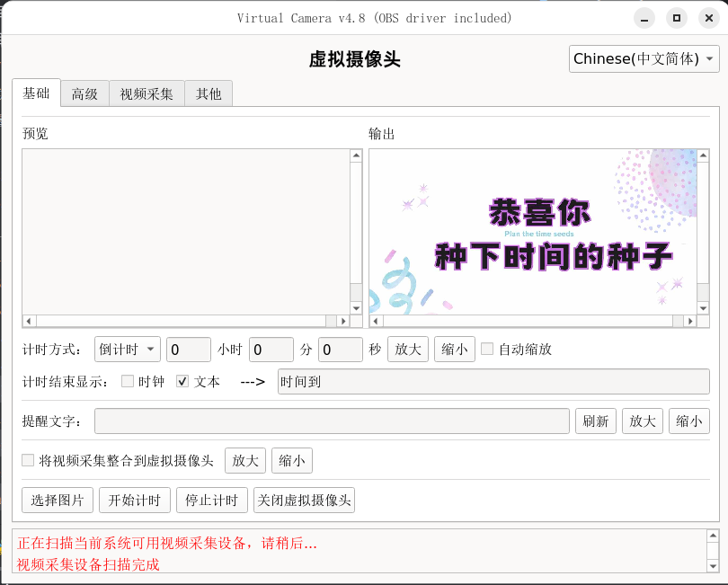
Task: Click the 选择图片 button
Action: (58, 501)
